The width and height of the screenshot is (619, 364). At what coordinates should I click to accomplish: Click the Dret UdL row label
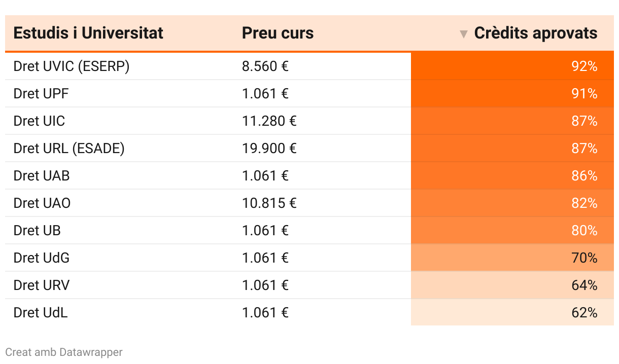click(41, 313)
